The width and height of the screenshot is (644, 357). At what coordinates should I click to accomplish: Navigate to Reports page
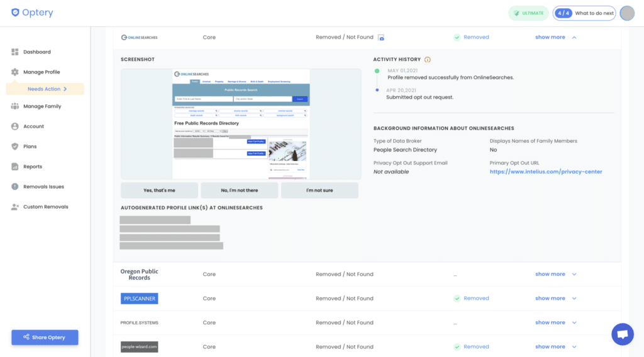[33, 167]
